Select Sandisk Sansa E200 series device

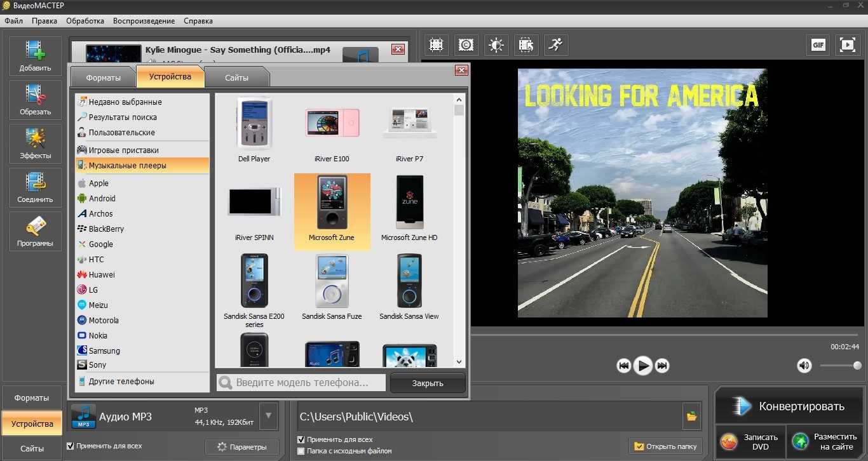pos(254,290)
